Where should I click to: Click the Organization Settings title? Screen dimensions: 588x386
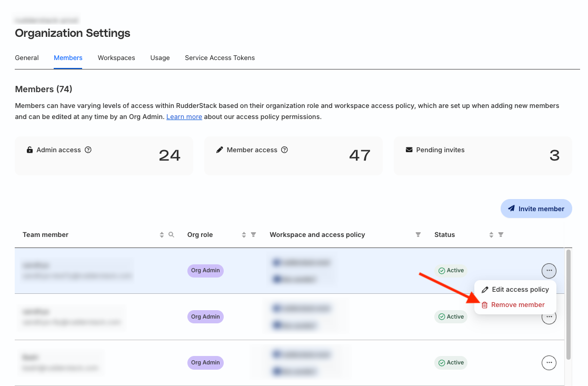(x=72, y=33)
